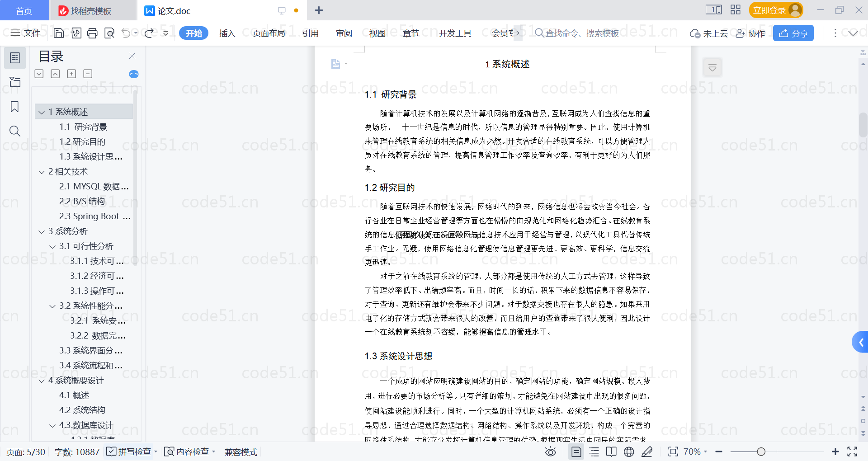Click the add heading plus icon
The width and height of the screenshot is (868, 461).
71,74
